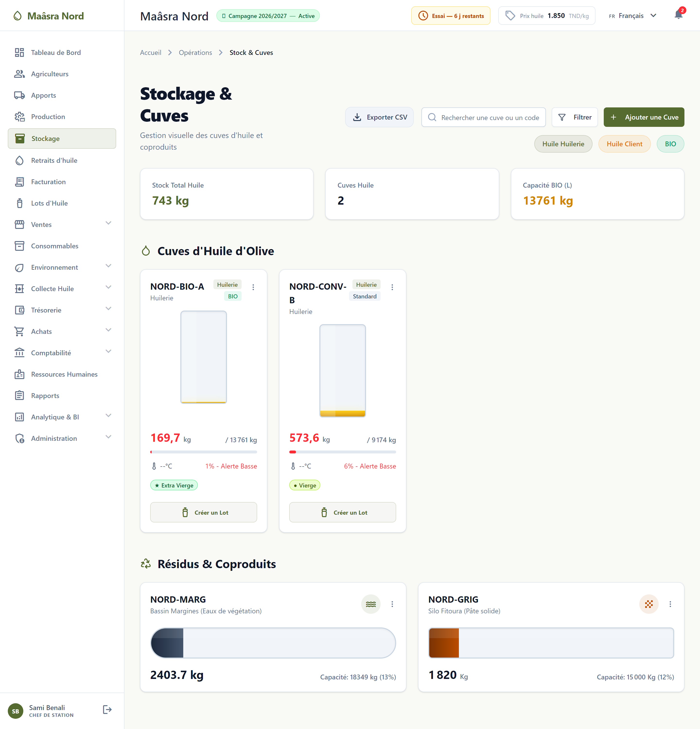Expand the Collecte Huile submenu

point(108,287)
